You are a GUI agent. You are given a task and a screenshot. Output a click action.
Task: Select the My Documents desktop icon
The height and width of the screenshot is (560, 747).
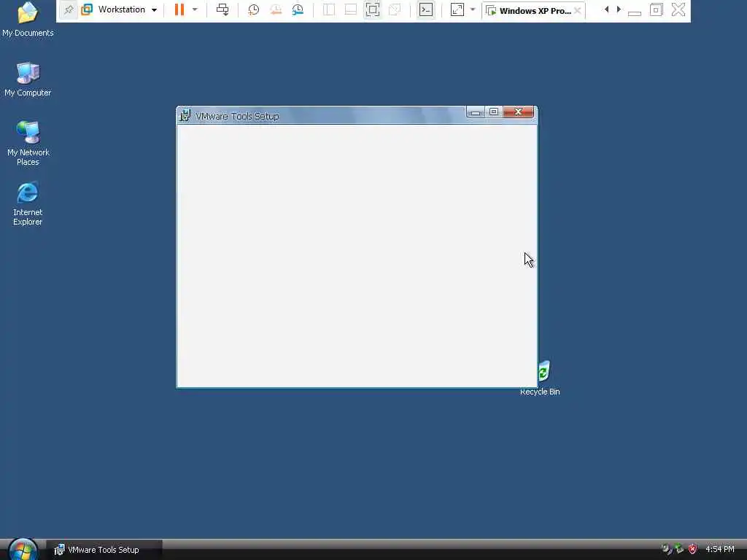pos(28,20)
